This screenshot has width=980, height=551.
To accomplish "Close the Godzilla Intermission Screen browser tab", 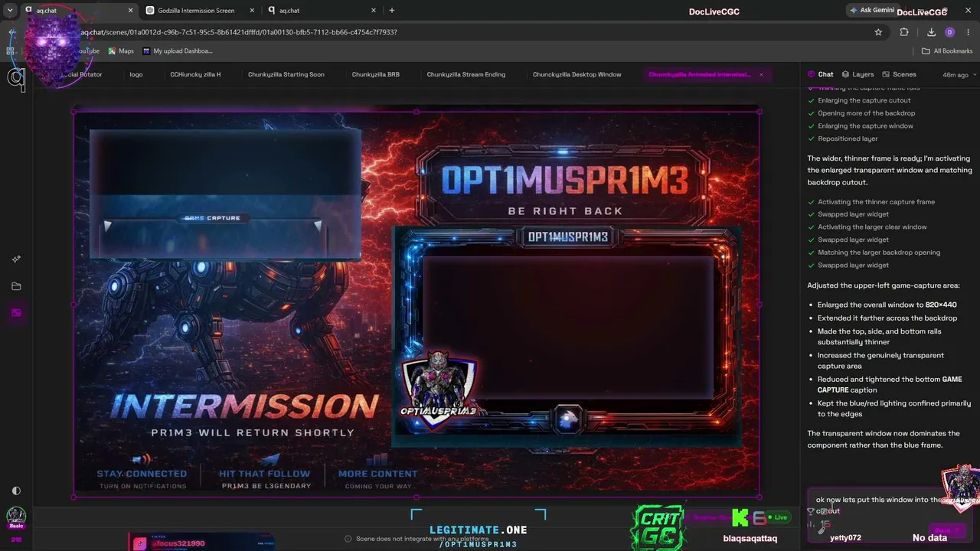I will [x=251, y=11].
